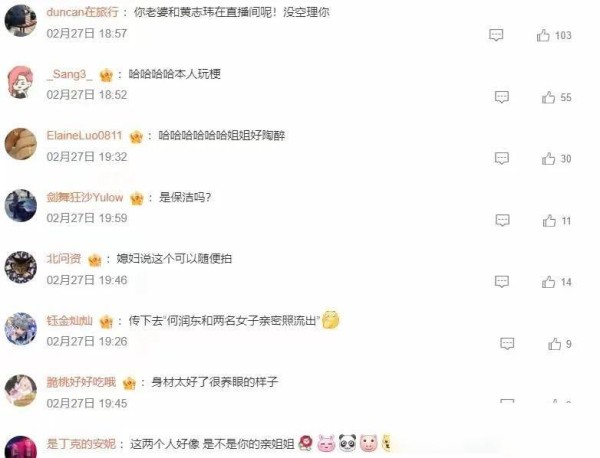The width and height of the screenshot is (600, 458).
Task: Open the 是丁克的安妮 username link
Action: pos(81,444)
